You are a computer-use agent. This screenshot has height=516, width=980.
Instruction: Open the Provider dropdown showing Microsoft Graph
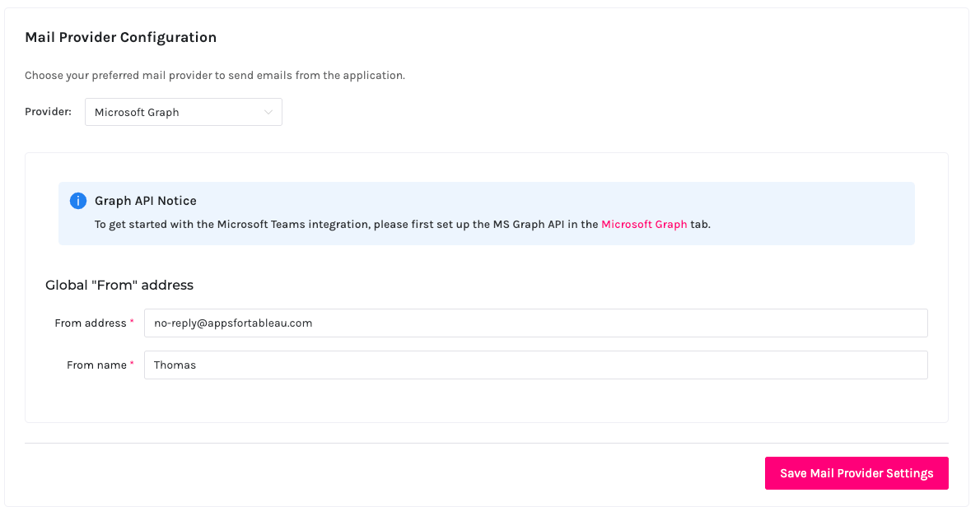pyautogui.click(x=183, y=112)
